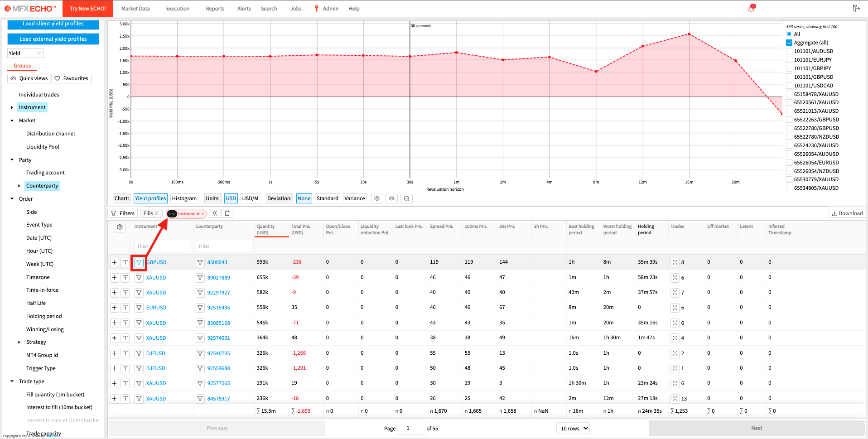This screenshot has width=868, height=439.
Task: Enable the 101101/EURJPY series checkbox
Action: (789, 60)
